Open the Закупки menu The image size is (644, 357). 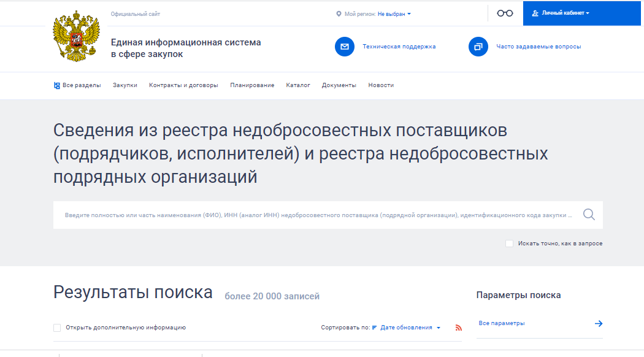coord(125,85)
